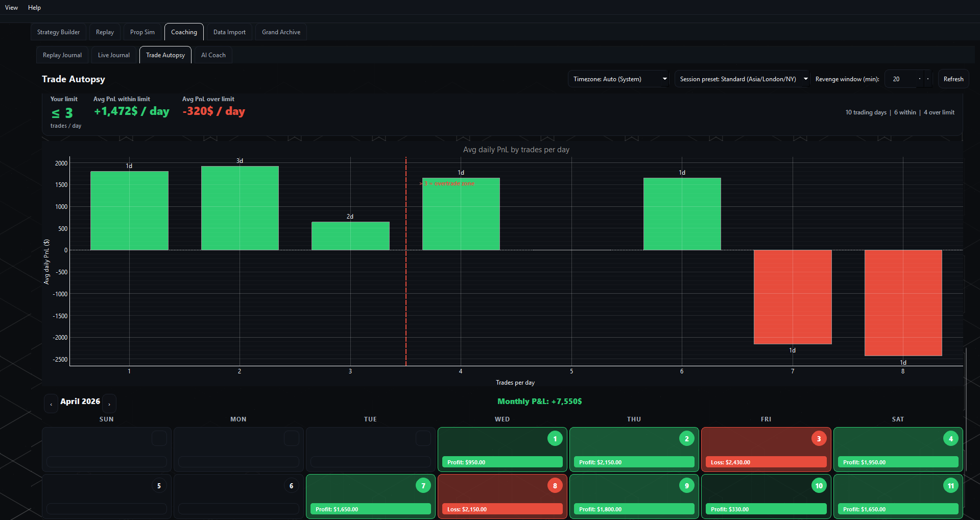
Task: Select the empty Sunday cell for day 5
Action: click(107, 497)
